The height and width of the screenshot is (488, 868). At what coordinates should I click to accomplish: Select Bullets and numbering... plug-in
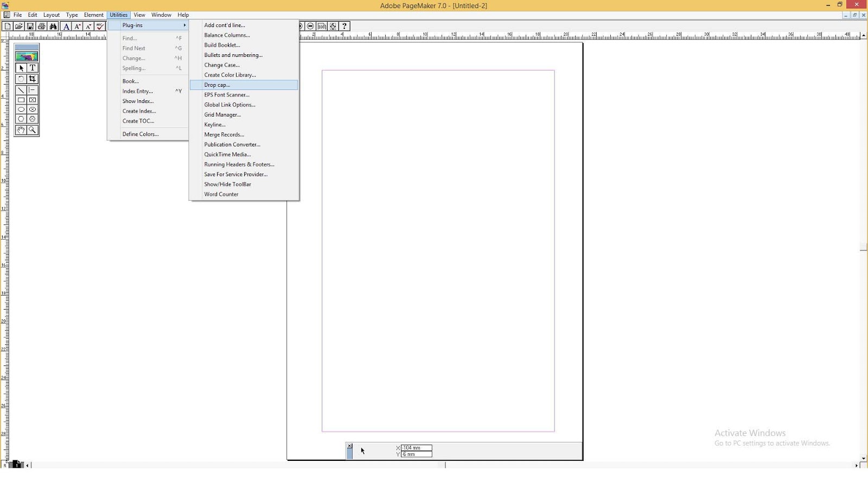tap(244, 55)
